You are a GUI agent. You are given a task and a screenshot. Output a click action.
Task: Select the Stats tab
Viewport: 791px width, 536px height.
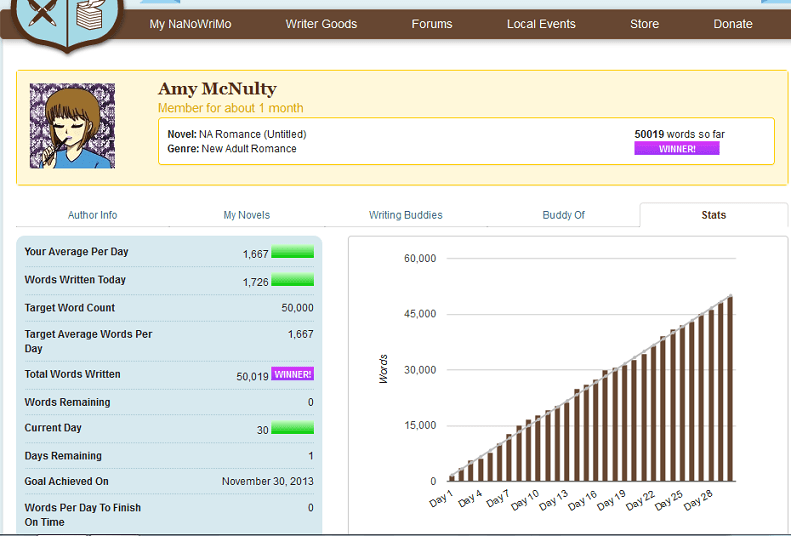713,215
